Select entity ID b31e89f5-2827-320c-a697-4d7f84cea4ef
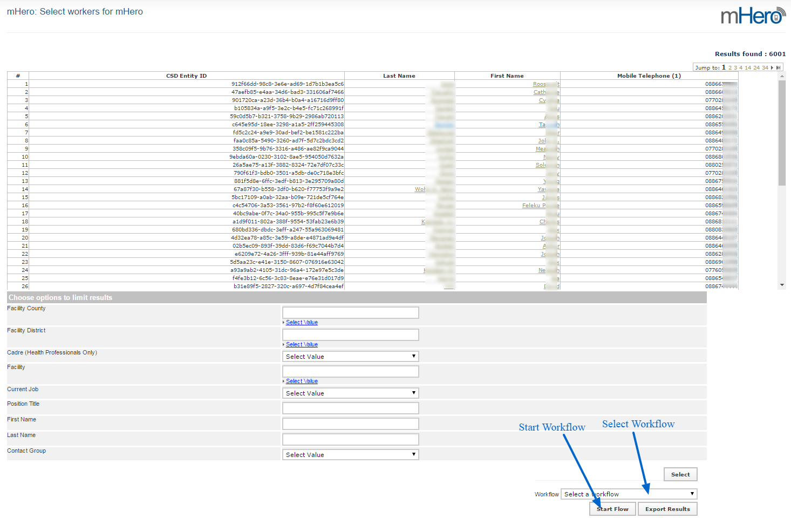Screen dimensions: 791x532 289,287
